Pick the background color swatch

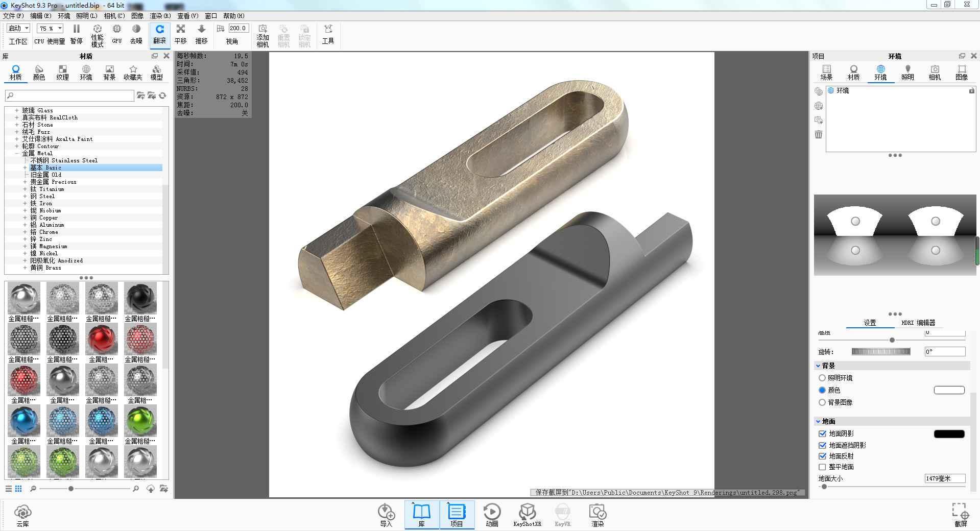[x=949, y=390]
